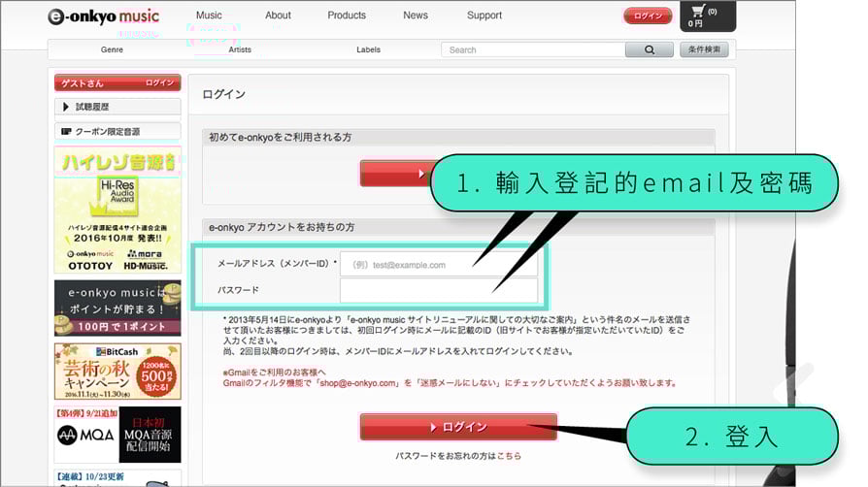Click the e-onkyo music logo
Viewport: 868px width, 487px height.
(x=104, y=16)
